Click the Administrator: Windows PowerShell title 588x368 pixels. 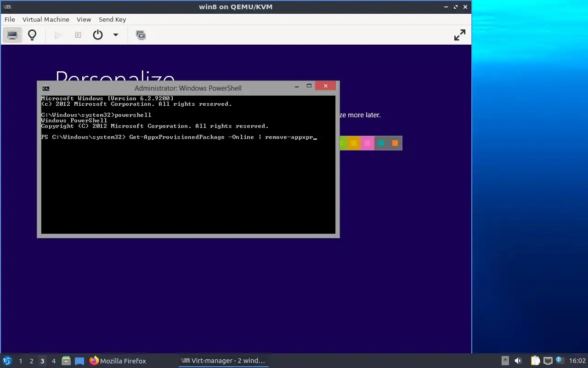(x=188, y=88)
